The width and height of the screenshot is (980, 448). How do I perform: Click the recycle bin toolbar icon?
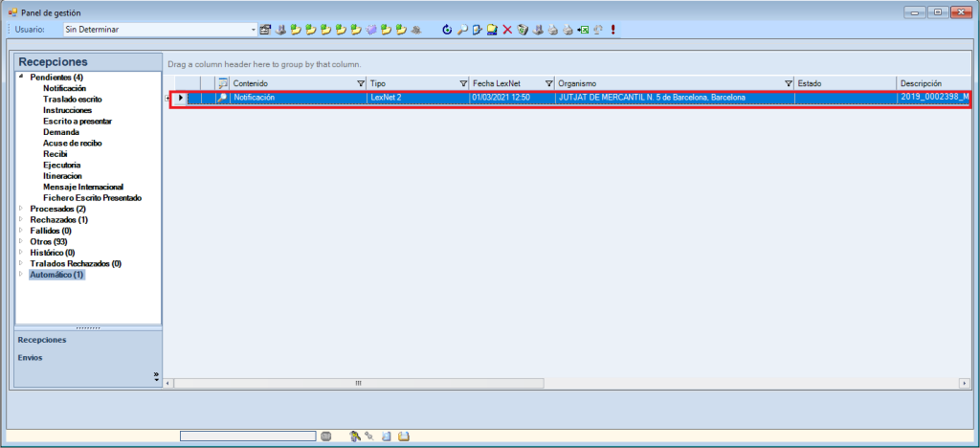point(523,30)
